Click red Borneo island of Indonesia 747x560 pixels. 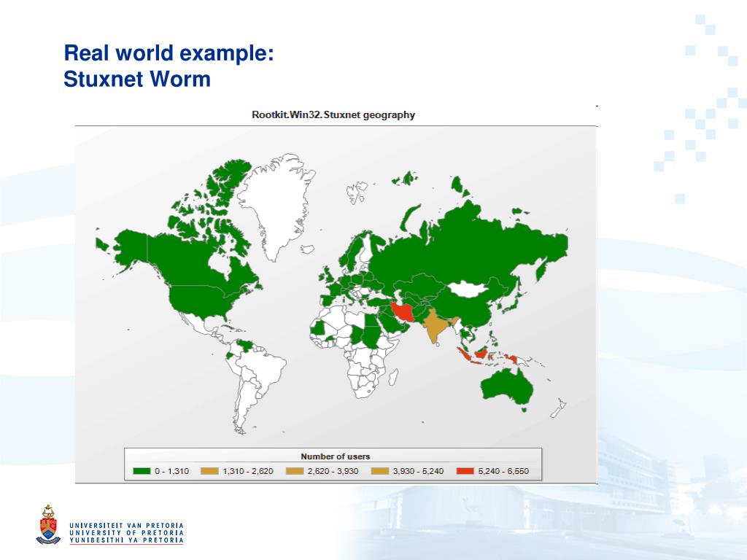(x=481, y=354)
